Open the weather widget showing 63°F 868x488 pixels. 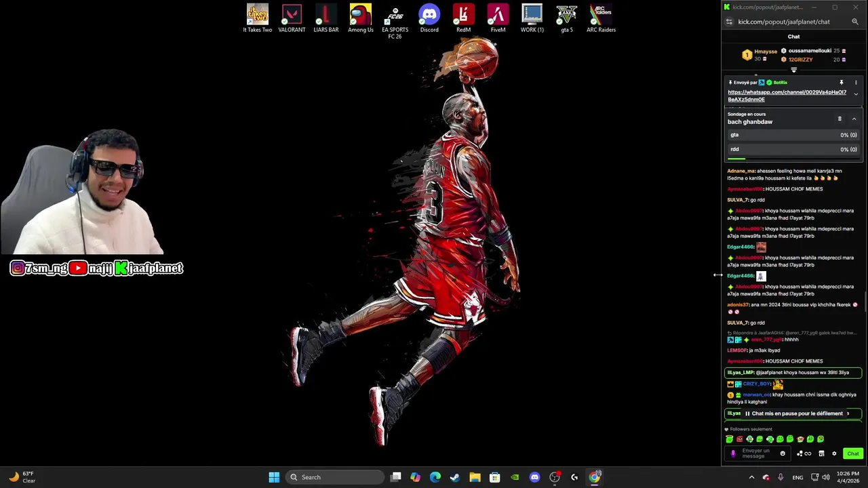pyautogui.click(x=22, y=477)
